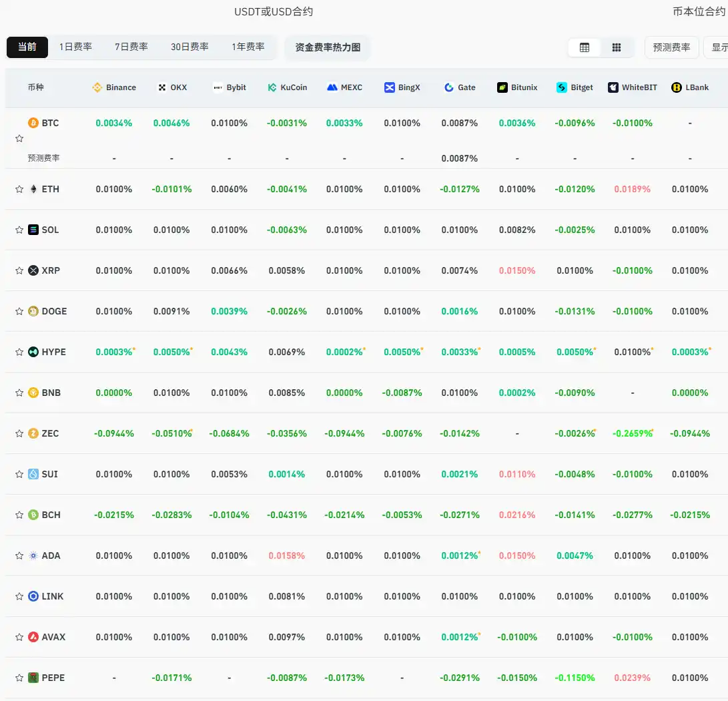Open the HYPE coin name link
This screenshot has height=701, width=728.
click(54, 352)
